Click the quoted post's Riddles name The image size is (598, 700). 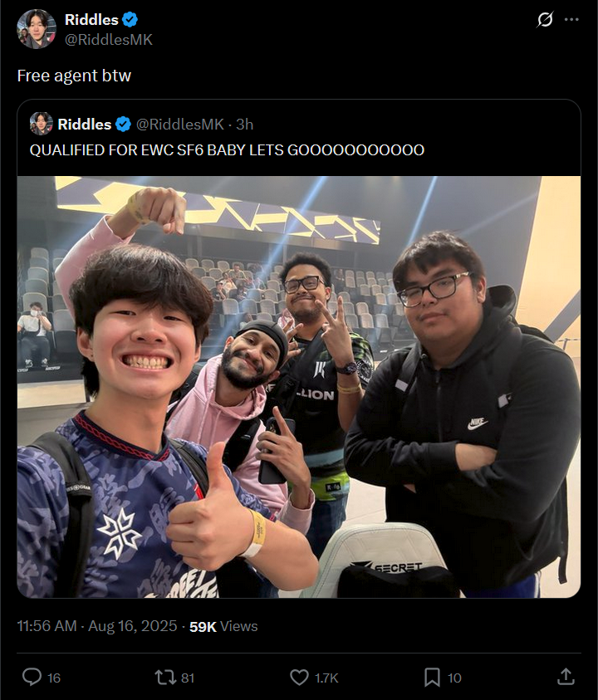pos(85,124)
